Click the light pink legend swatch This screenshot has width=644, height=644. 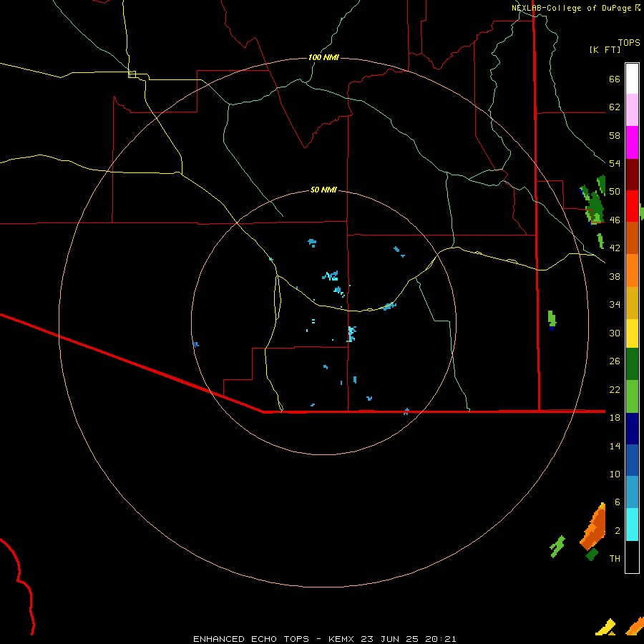pyautogui.click(x=632, y=110)
